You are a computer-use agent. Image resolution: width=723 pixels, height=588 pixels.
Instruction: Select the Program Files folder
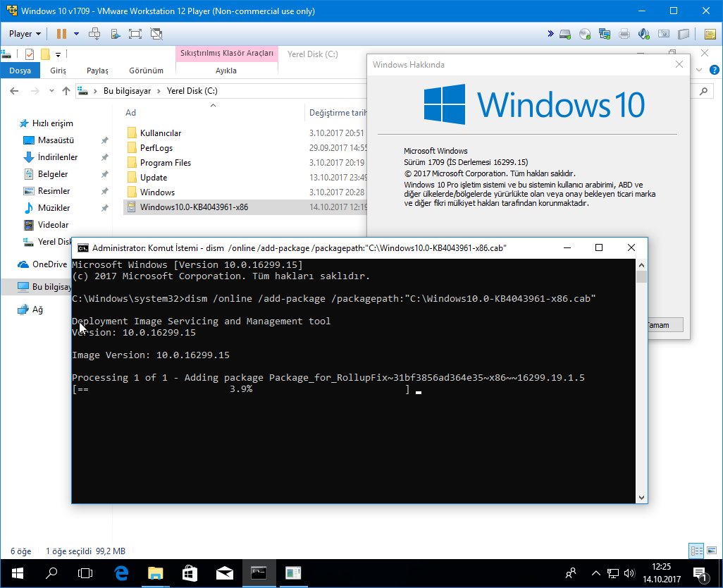click(x=166, y=163)
